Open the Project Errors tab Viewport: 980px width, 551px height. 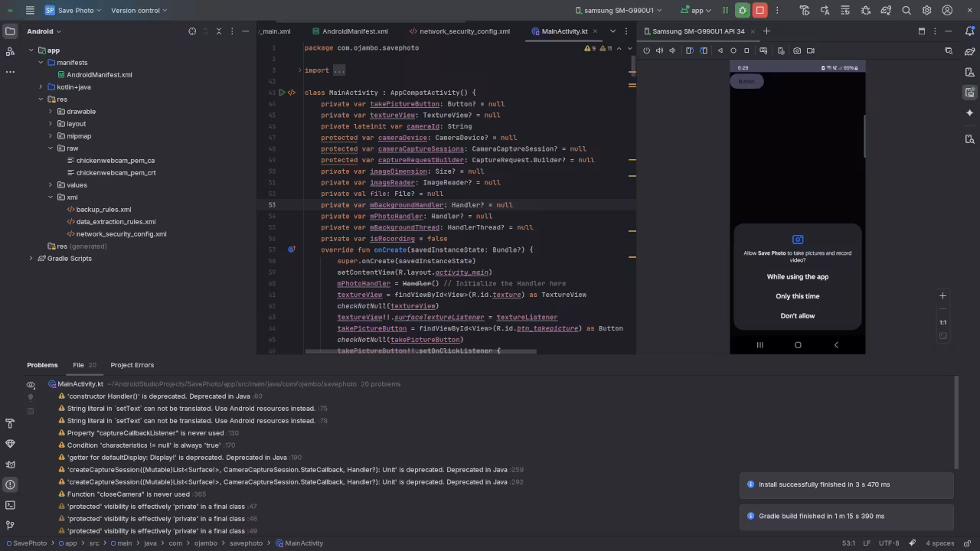[x=132, y=365]
